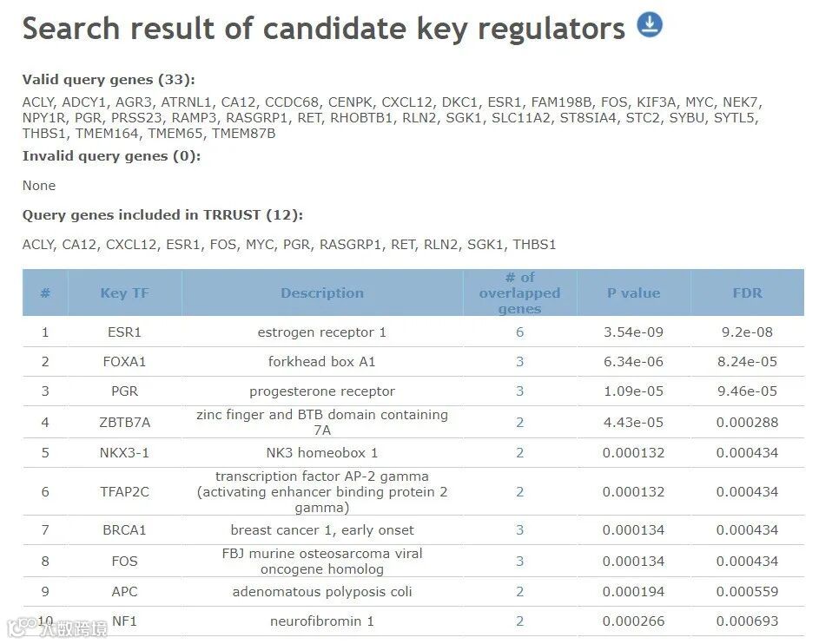Viewport: 819px width, 644px height.
Task: Open overlapped genes link for NF1
Action: (519, 621)
